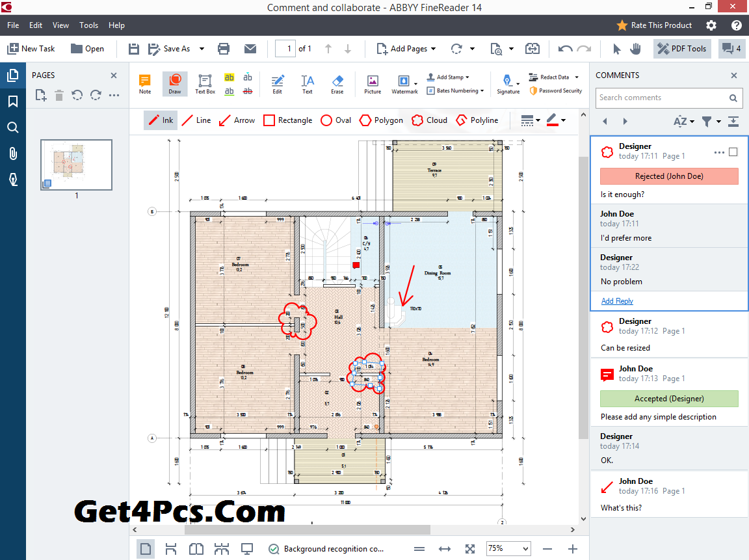Expand the Bates Numbering dropdown
Viewport: 749px width, 560px height.
[456, 91]
